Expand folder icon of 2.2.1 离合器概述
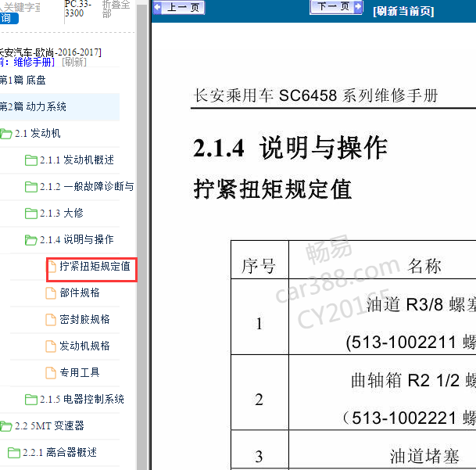The image size is (476, 470). [x=14, y=453]
